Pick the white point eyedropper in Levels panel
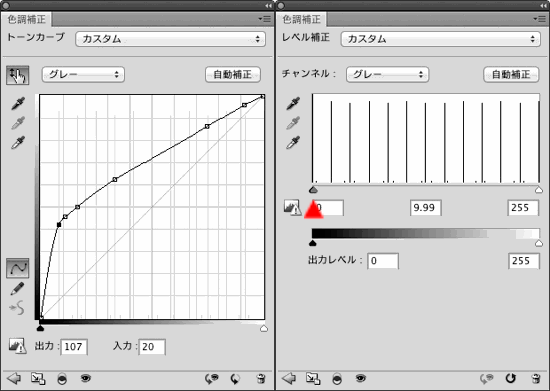 [293, 142]
